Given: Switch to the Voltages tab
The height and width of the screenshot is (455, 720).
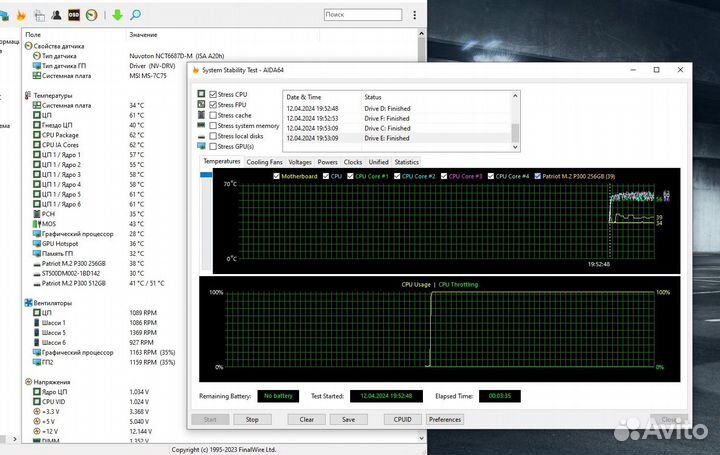Looking at the screenshot, I should pos(300,162).
